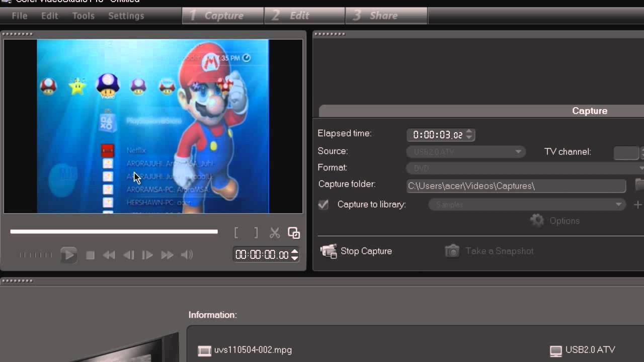The image size is (644, 362).
Task: Click the Capture folder path field
Action: pyautogui.click(x=516, y=186)
